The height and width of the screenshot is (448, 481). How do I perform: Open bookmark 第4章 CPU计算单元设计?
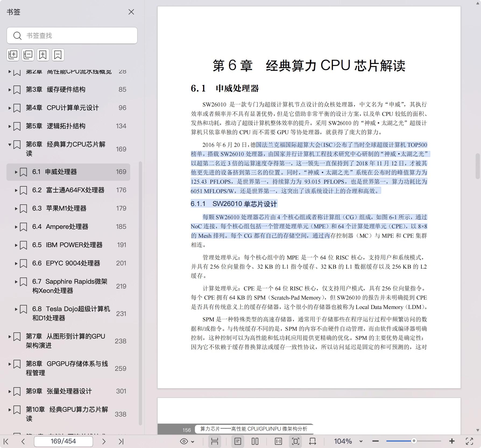pyautogui.click(x=62, y=108)
